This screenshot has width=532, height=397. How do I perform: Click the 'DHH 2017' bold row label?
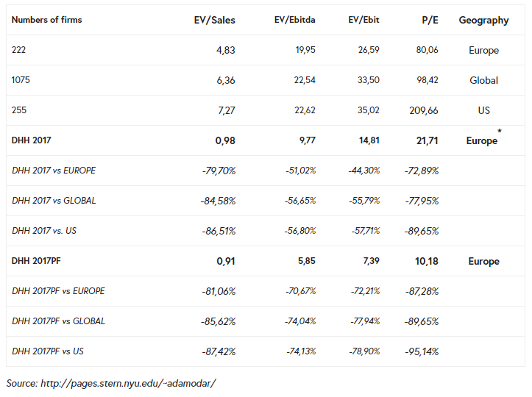point(32,140)
